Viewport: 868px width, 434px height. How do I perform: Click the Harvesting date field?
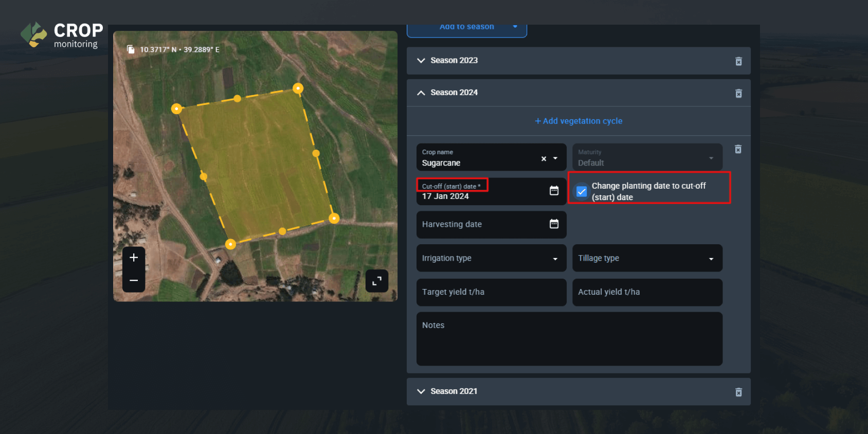coord(491,225)
